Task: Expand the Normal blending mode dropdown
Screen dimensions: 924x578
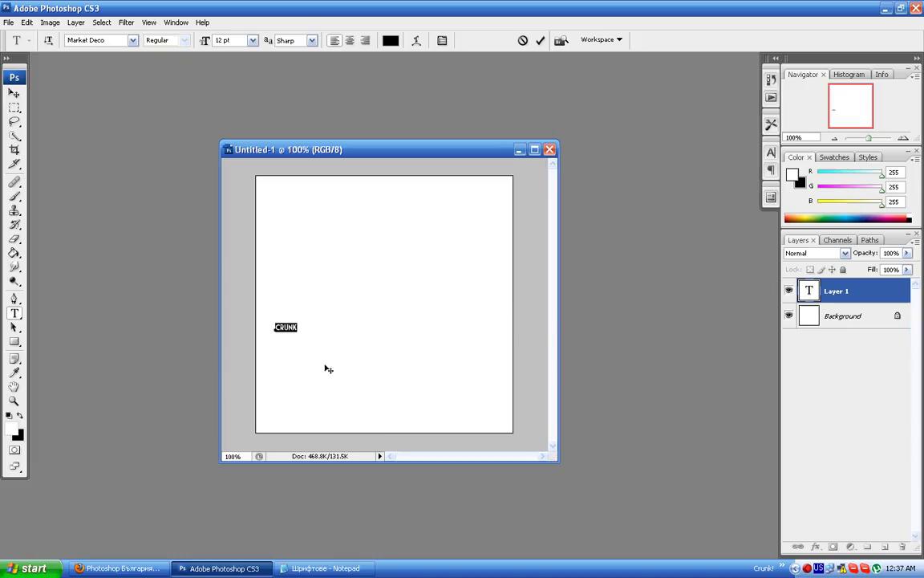Action: pos(844,253)
